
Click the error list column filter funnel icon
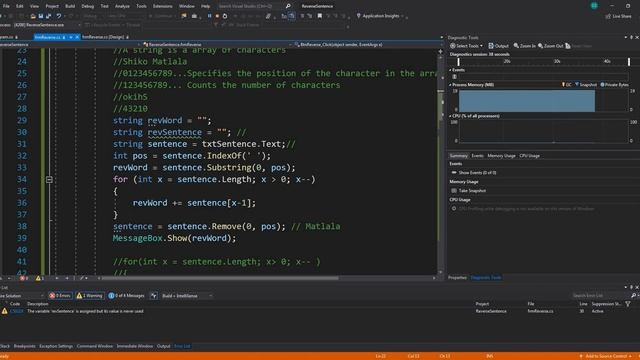pyautogui.click(x=628, y=304)
